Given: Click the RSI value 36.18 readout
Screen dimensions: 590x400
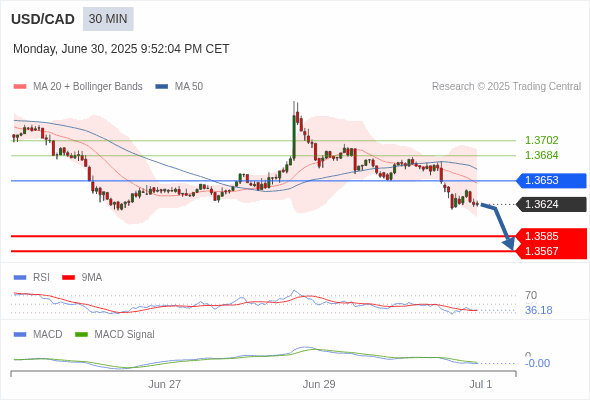Looking at the screenshot, I should click(x=538, y=310).
